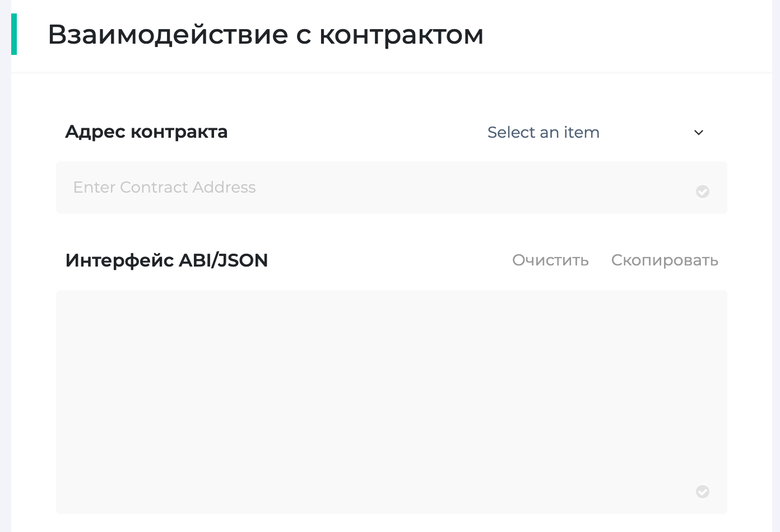
Task: Show the saved contracts list via down chevron
Action: (x=699, y=133)
